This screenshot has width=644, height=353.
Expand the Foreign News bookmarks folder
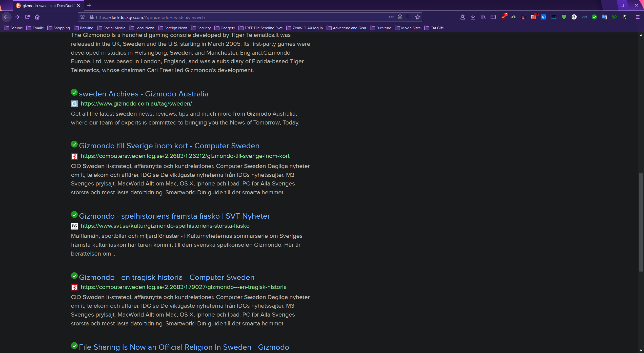pos(173,28)
